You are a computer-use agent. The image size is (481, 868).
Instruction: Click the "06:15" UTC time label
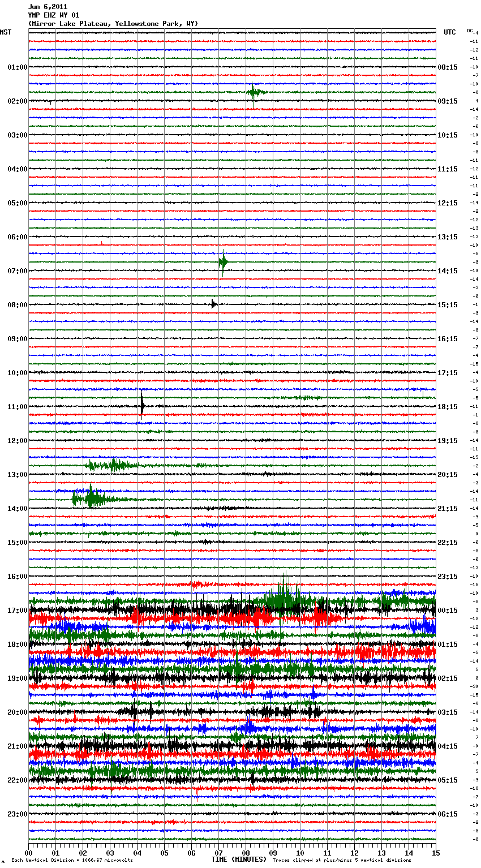(448, 814)
